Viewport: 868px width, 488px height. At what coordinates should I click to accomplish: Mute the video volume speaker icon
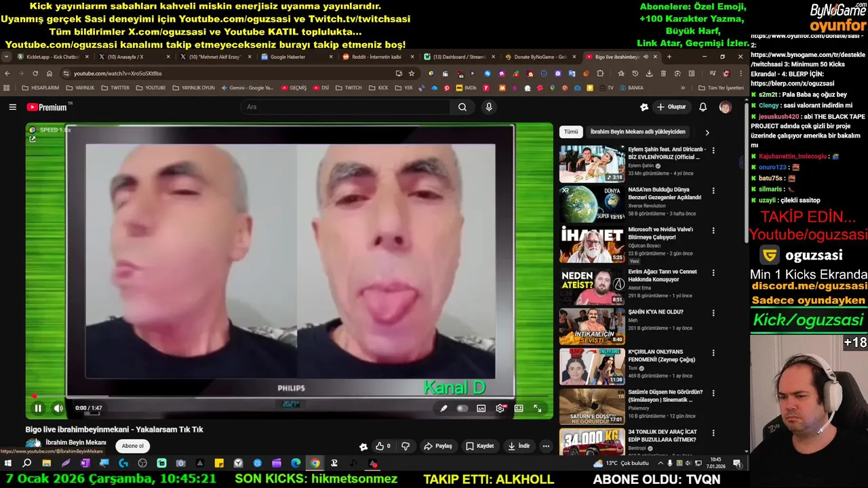coord(58,408)
